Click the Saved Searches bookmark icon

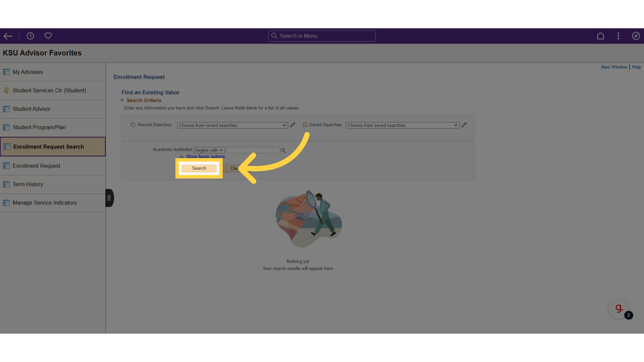[x=305, y=125]
